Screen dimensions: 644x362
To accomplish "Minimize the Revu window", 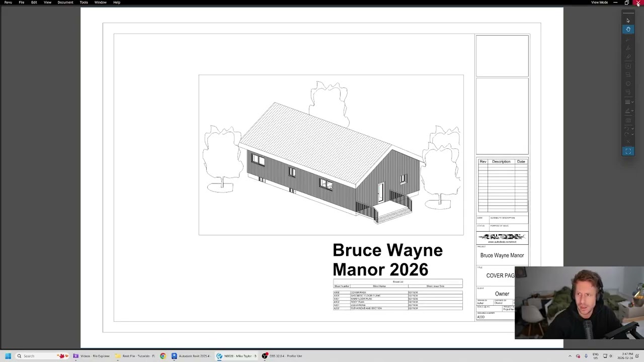I will coord(615,3).
